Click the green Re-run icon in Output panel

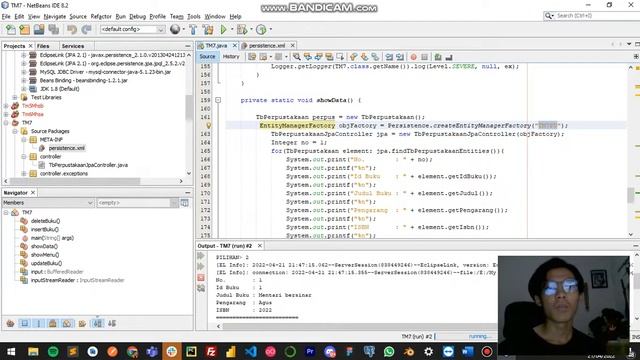point(201,256)
